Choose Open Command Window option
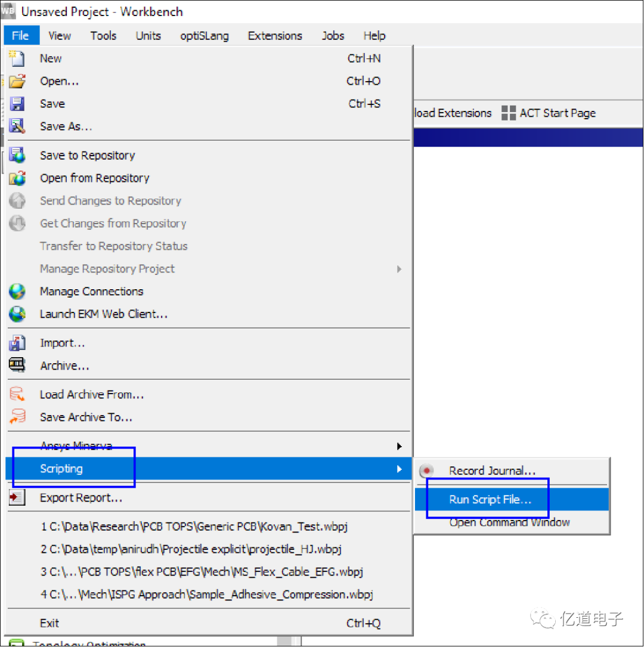Image resolution: width=644 pixels, height=647 pixels. click(x=509, y=522)
